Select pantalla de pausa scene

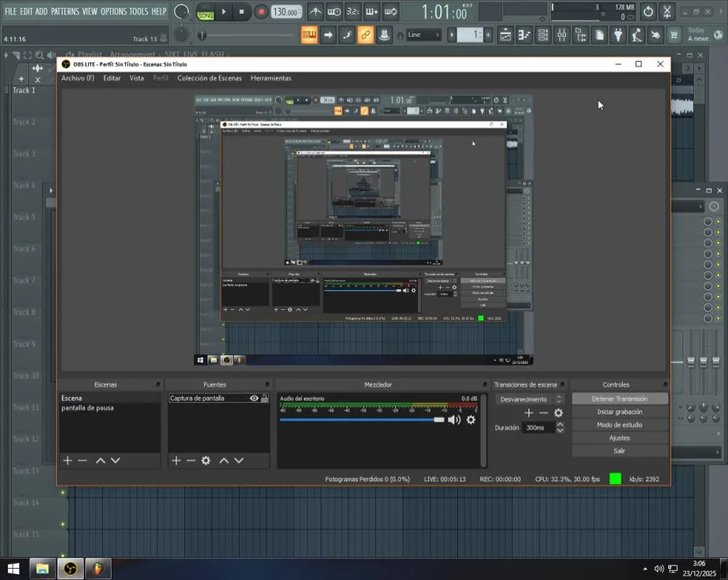pos(110,408)
